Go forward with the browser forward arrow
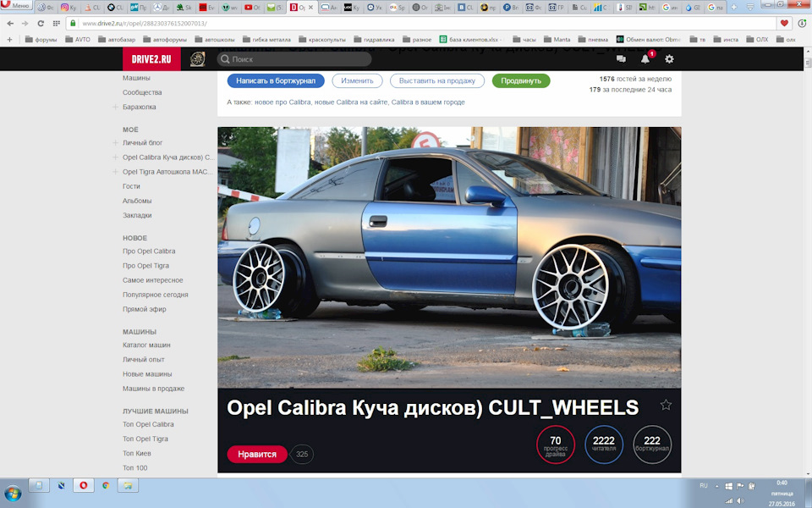812x508 pixels. 25,24
